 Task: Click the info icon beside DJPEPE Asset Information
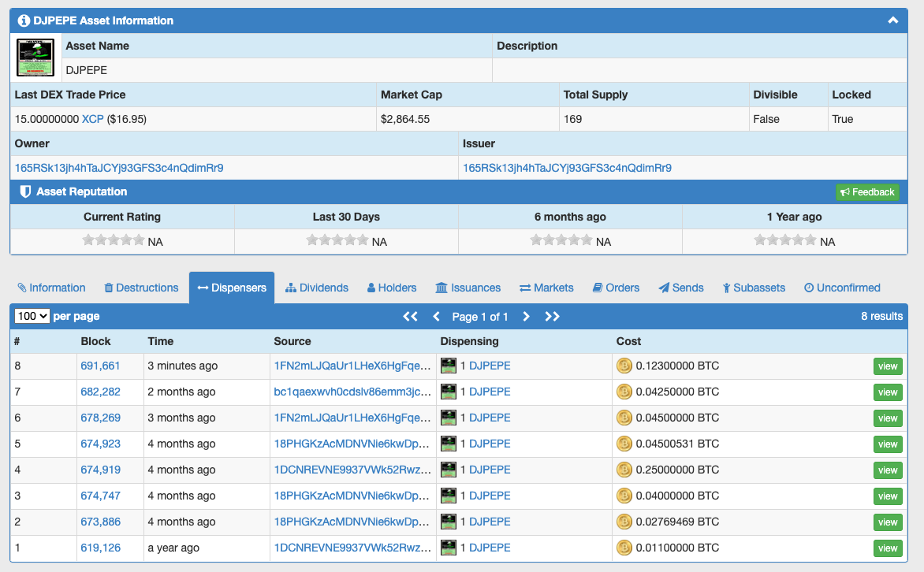point(24,20)
